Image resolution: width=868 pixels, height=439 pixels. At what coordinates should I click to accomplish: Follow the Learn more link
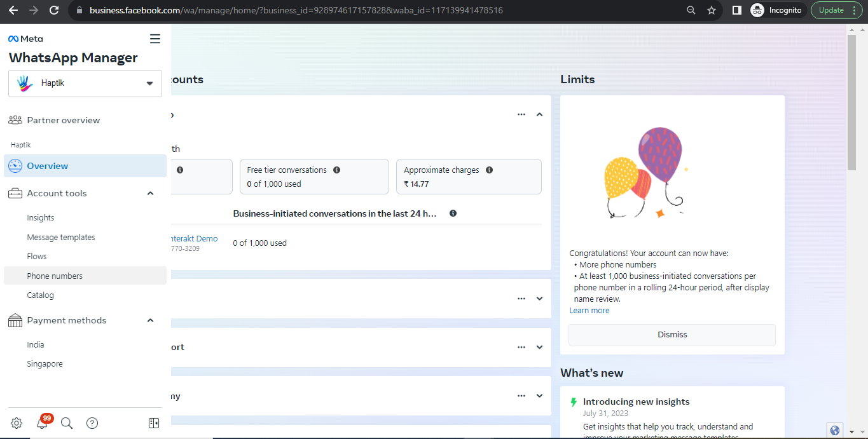tap(589, 311)
